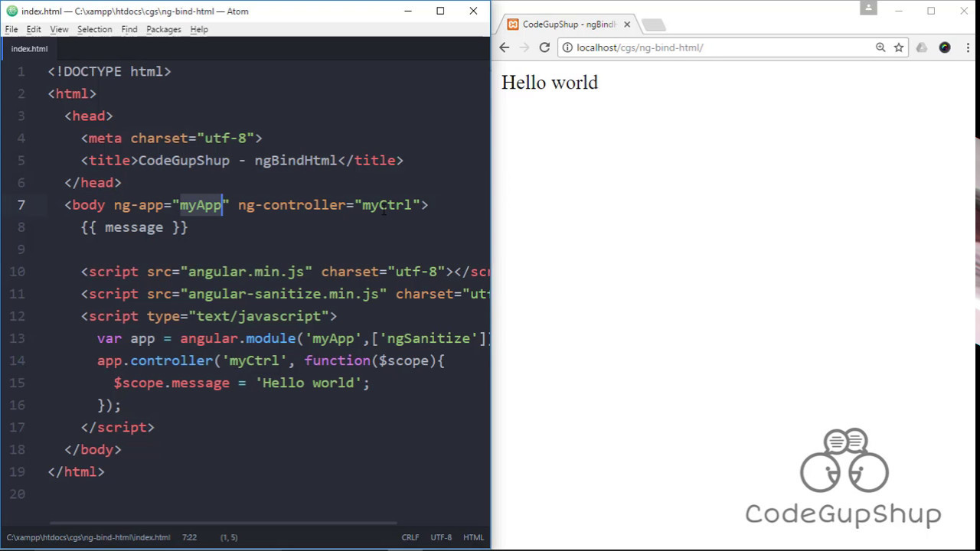Minimize the Atom window
This screenshot has width=980, height=551.
coord(408,11)
